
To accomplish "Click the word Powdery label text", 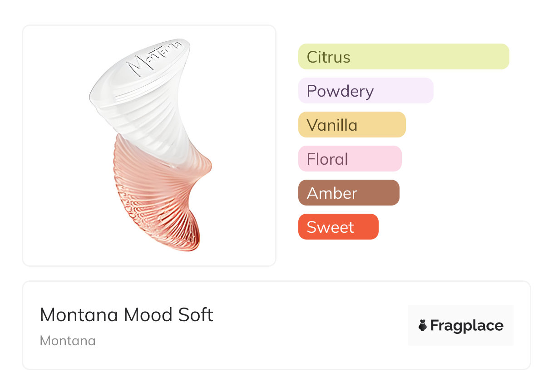I will 340,91.
